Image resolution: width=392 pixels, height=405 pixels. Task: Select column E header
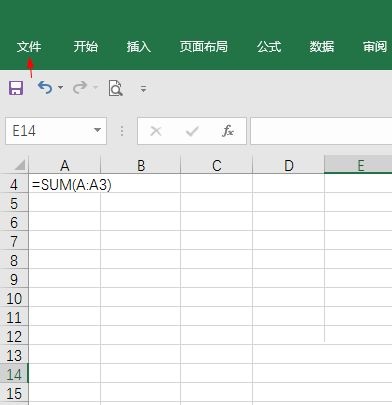pyautogui.click(x=358, y=165)
